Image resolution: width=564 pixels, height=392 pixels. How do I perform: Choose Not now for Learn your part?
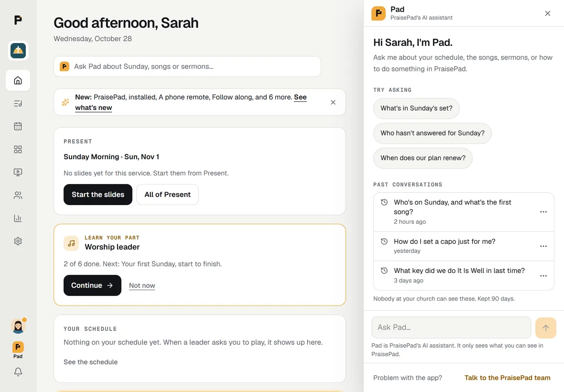pos(142,285)
